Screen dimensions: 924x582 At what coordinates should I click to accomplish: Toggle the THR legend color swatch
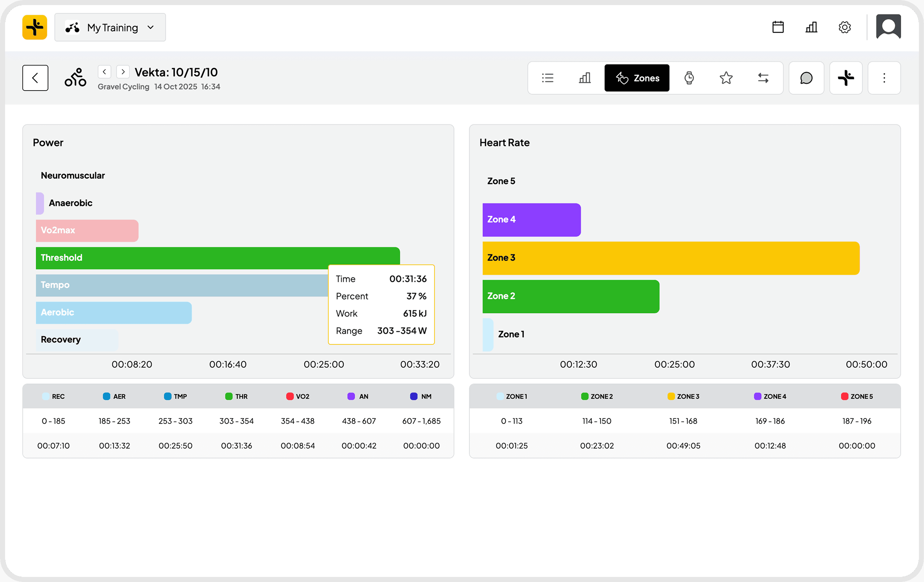coord(229,396)
